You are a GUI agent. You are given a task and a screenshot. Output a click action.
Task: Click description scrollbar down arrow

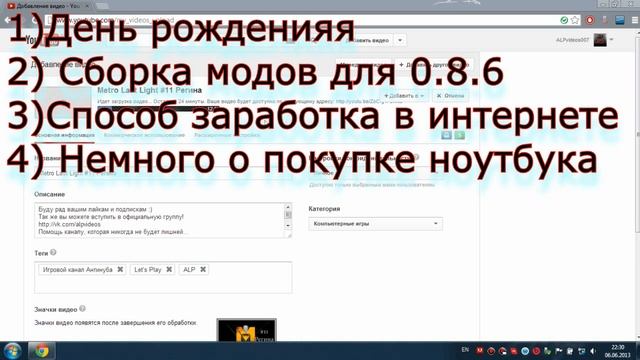[288, 226]
